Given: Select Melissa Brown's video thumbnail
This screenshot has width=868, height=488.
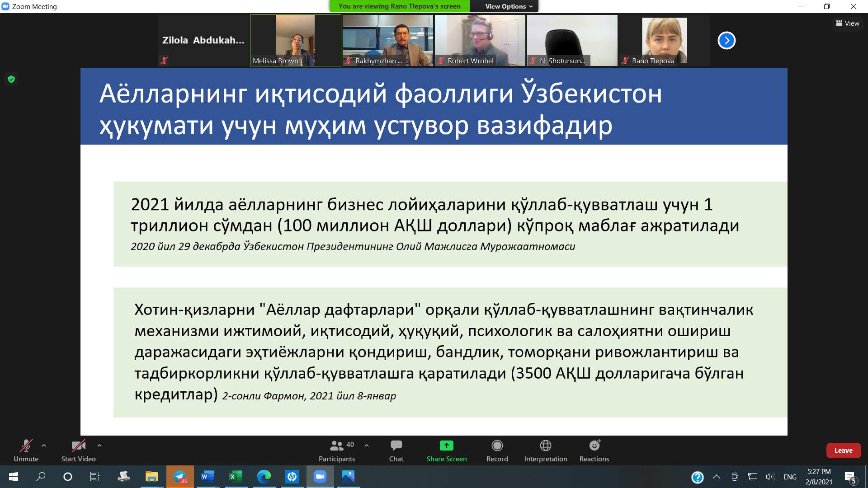Looking at the screenshot, I should (x=296, y=41).
